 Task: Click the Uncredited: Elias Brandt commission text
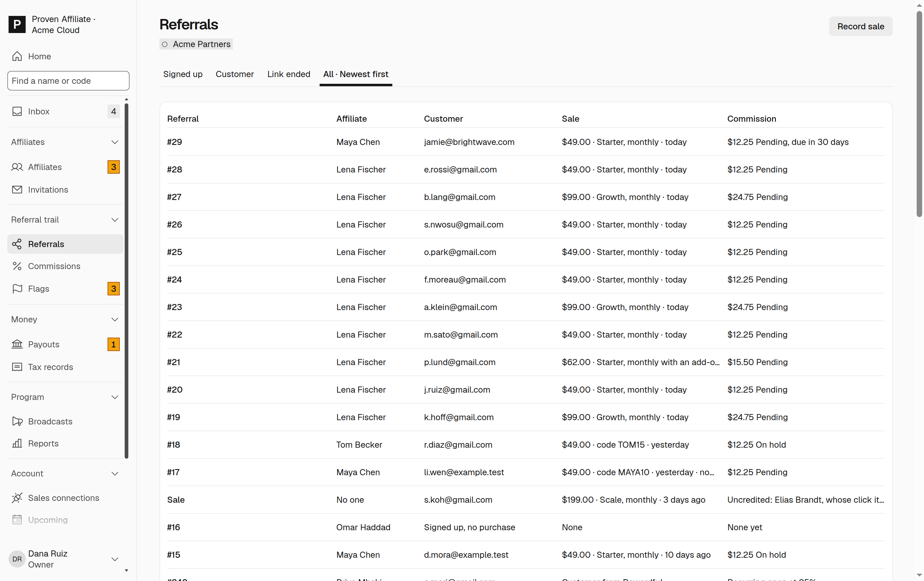(x=805, y=500)
